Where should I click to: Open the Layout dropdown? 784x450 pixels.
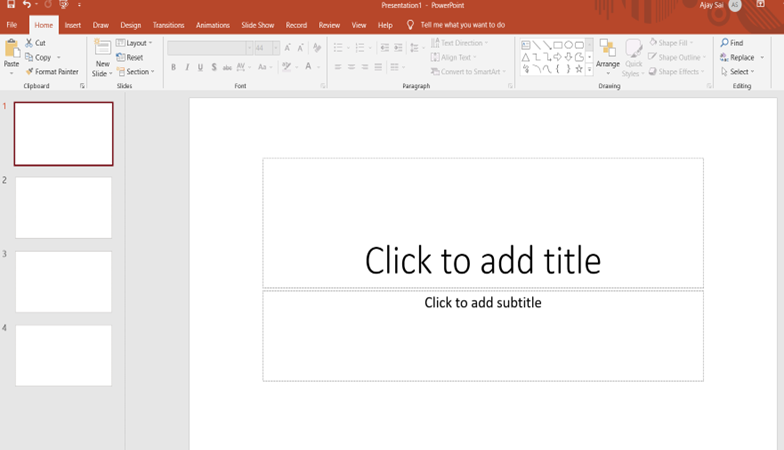134,43
